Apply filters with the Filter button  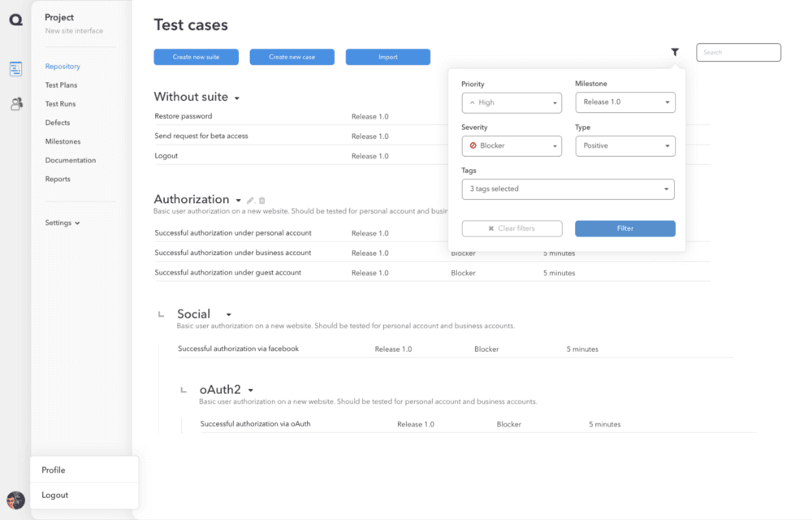click(x=625, y=228)
